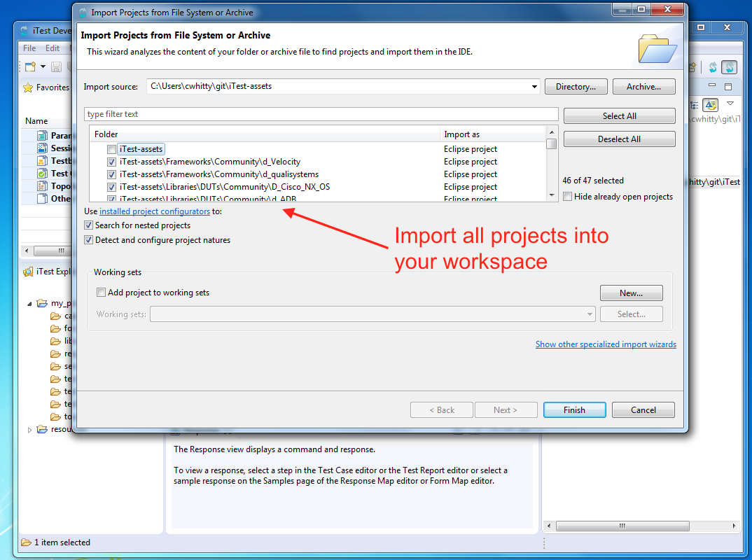This screenshot has width=752, height=560.
Task: Click the Deselect All button
Action: point(619,139)
